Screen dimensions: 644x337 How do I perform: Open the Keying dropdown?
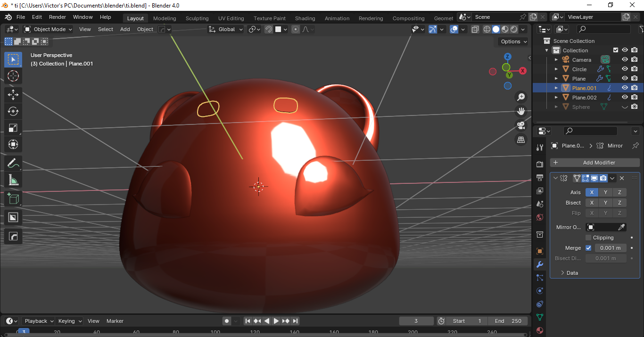(x=70, y=321)
